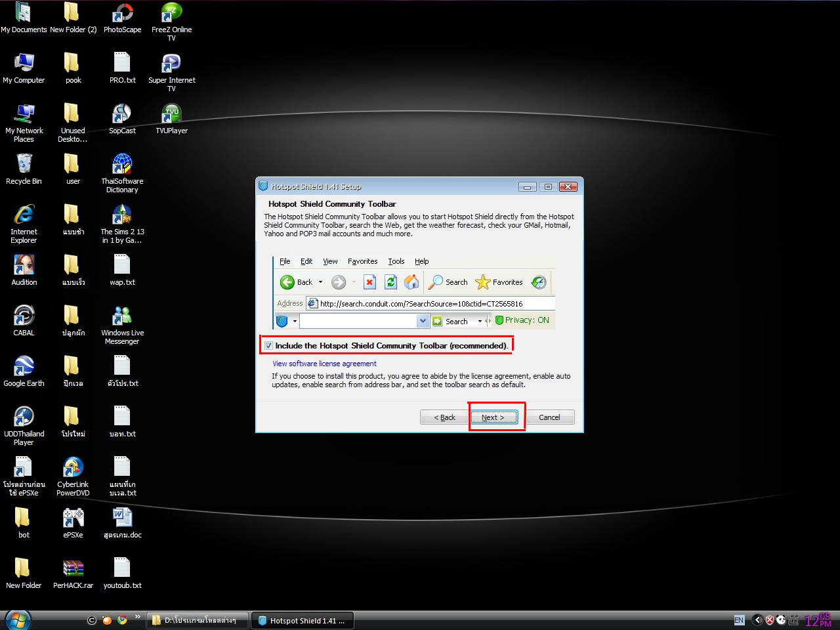
Task: Open the Windows Start orb
Action: (x=17, y=619)
